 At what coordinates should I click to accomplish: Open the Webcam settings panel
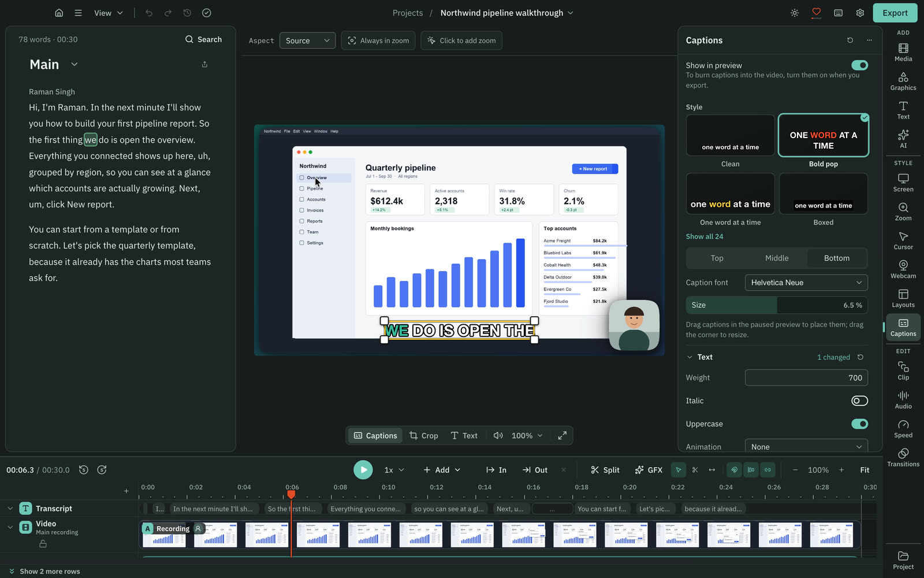(903, 269)
